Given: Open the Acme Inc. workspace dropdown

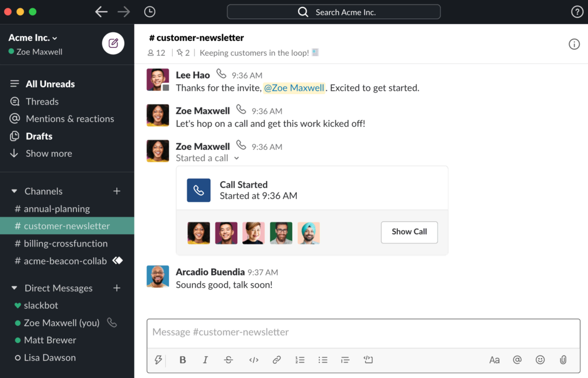Looking at the screenshot, I should (33, 38).
